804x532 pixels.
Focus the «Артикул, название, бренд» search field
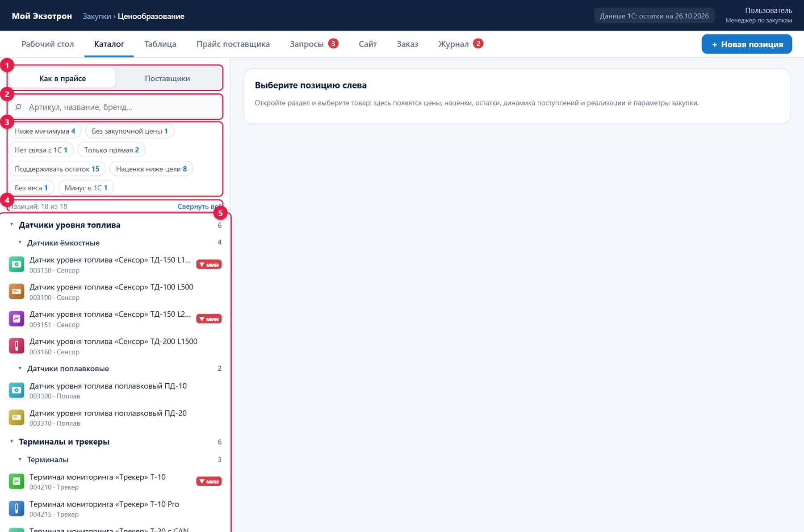(x=115, y=107)
